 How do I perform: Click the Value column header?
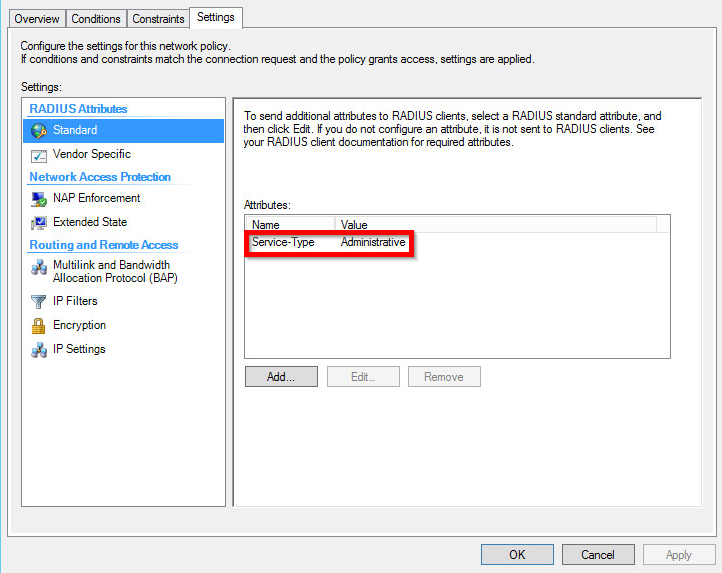click(495, 225)
